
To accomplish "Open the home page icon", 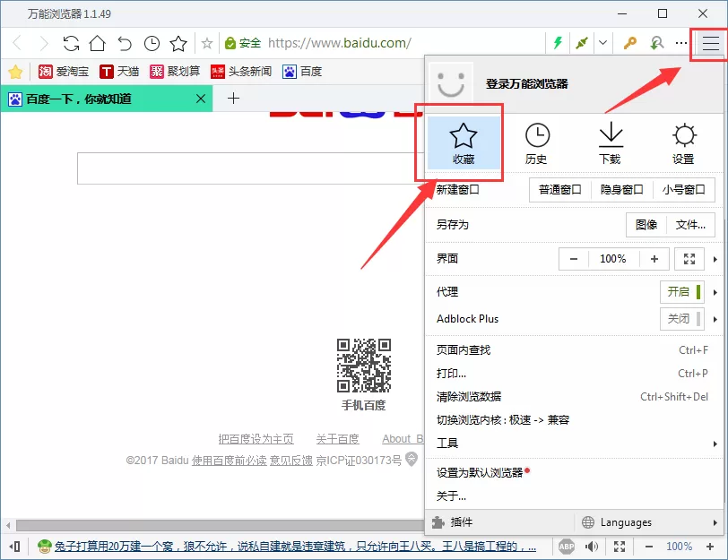I will pyautogui.click(x=98, y=43).
